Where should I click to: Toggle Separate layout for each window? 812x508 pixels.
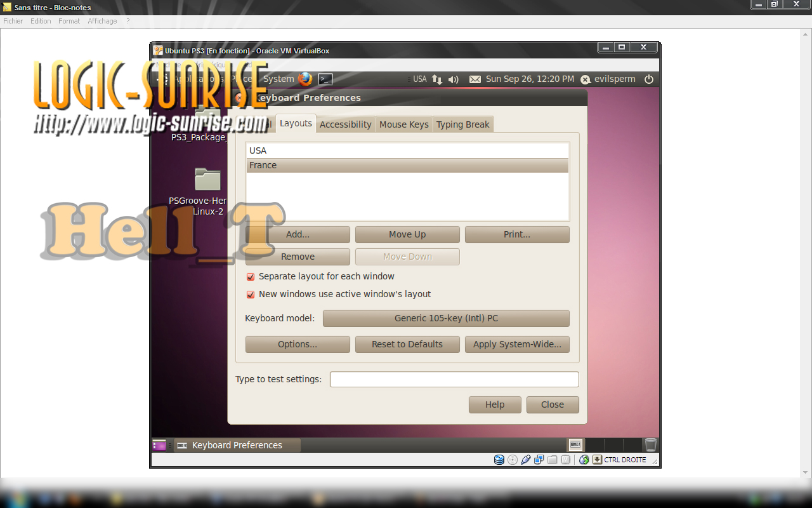pos(251,277)
